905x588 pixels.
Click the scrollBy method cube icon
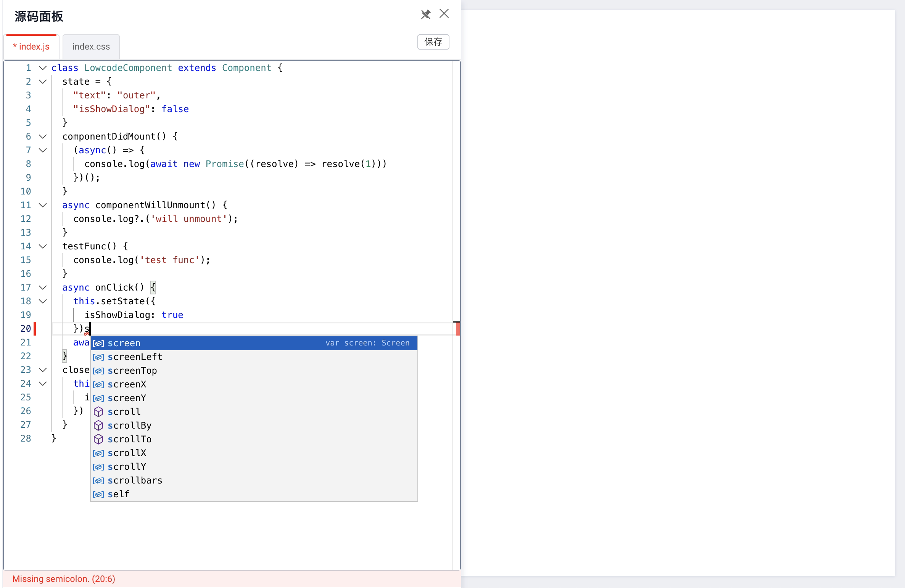click(x=98, y=426)
